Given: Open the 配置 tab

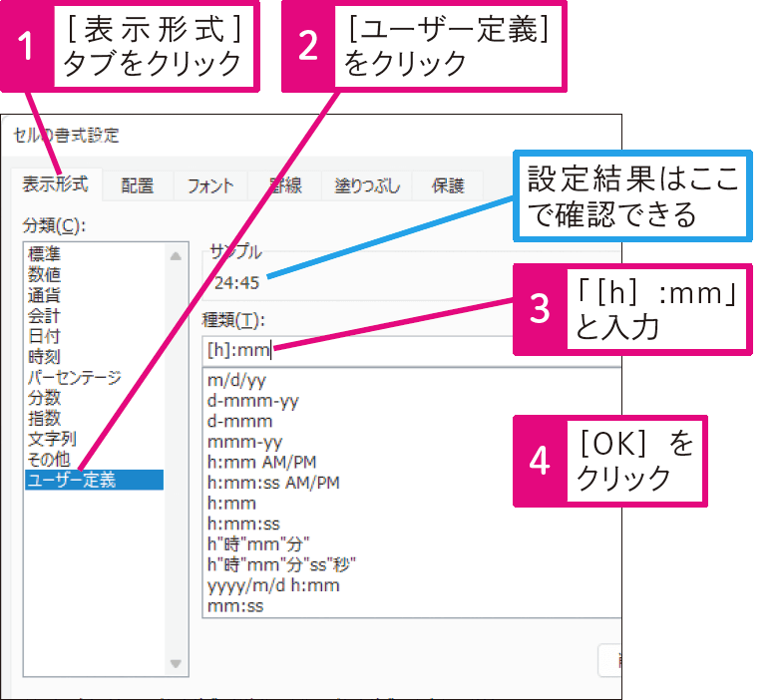Looking at the screenshot, I should (138, 185).
